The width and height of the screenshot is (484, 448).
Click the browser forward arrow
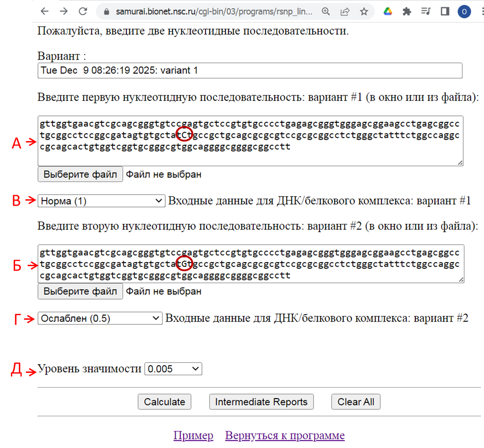pyautogui.click(x=63, y=11)
